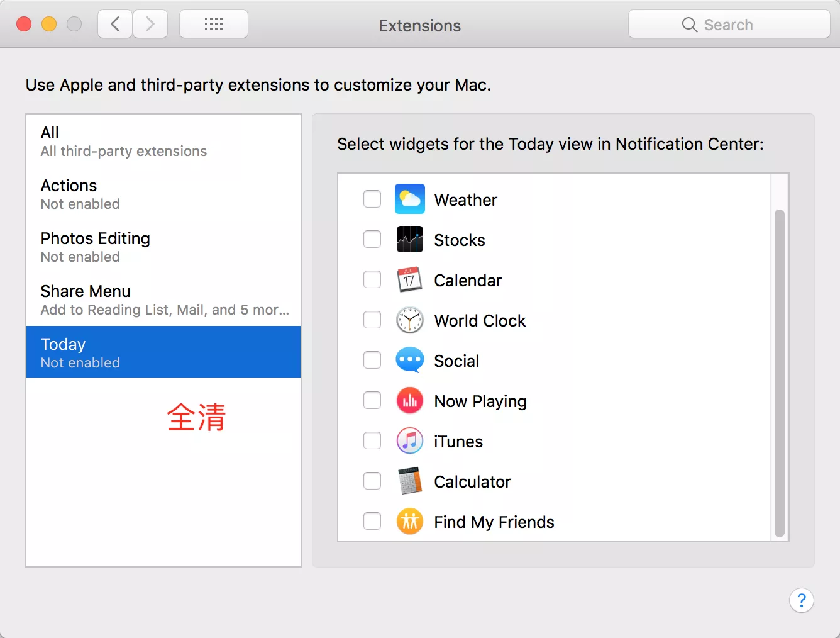The height and width of the screenshot is (638, 840).
Task: Tick the Find My Friends checkbox
Action: click(372, 521)
